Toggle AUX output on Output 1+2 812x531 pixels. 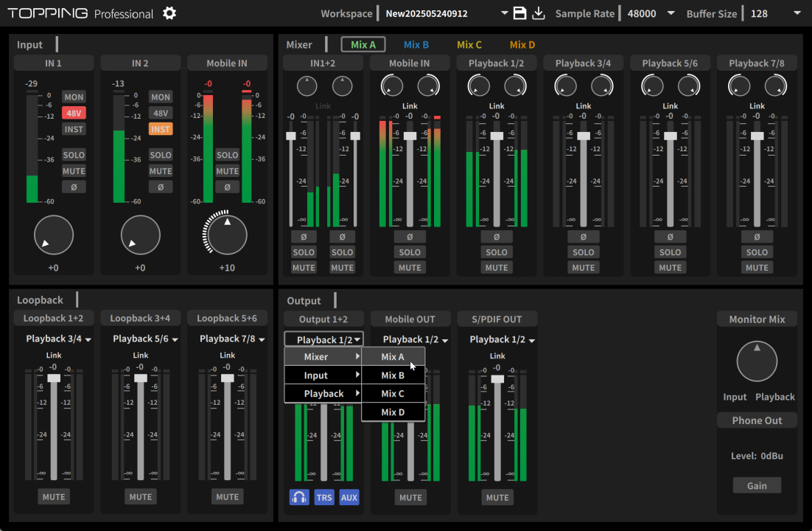tap(349, 497)
